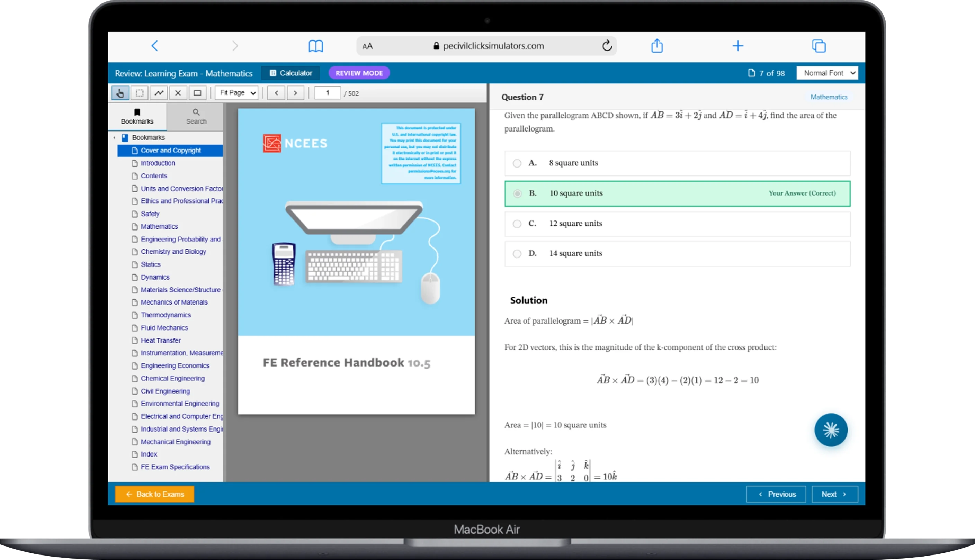Image resolution: width=975 pixels, height=560 pixels.
Task: Open the Fit Page zoom dropdown
Action: pos(236,93)
